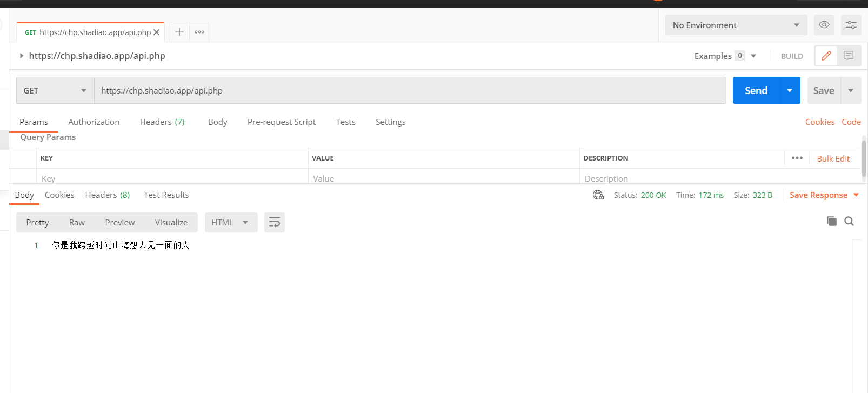
Task: Click the pencil edit icon next to BUILD
Action: click(x=826, y=56)
